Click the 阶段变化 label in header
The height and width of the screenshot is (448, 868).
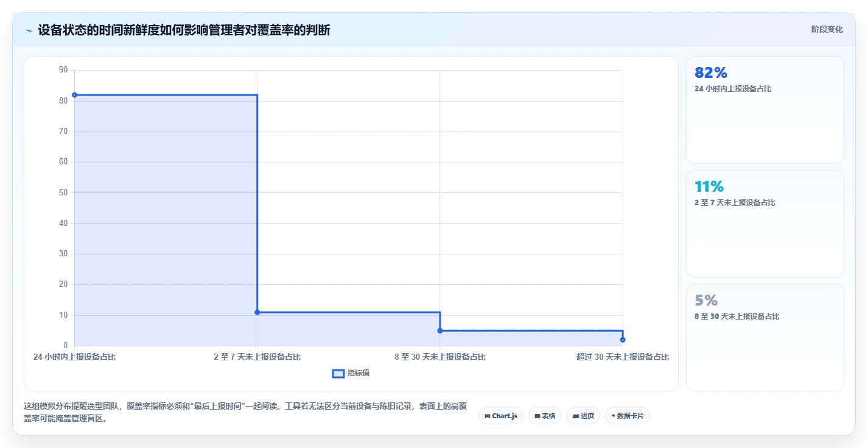[x=827, y=29]
